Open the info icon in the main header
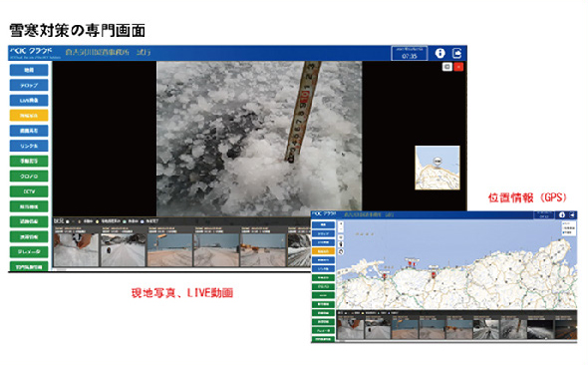 [x=440, y=53]
